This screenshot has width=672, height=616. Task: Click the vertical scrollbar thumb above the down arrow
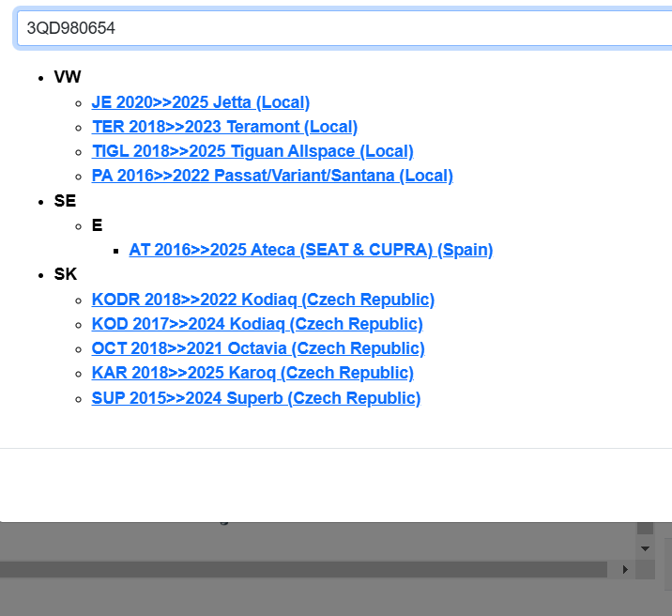(645, 530)
